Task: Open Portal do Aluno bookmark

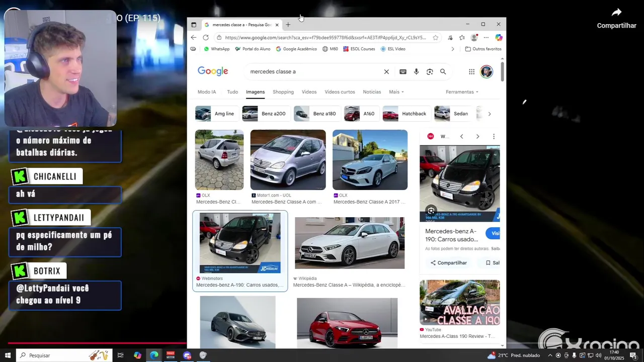Action: (253, 49)
